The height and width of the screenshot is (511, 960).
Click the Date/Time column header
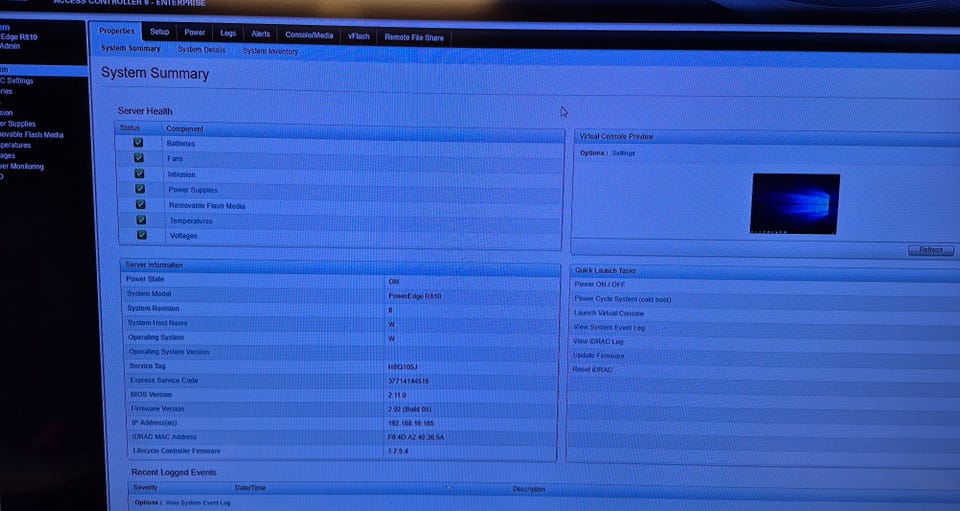(x=250, y=488)
